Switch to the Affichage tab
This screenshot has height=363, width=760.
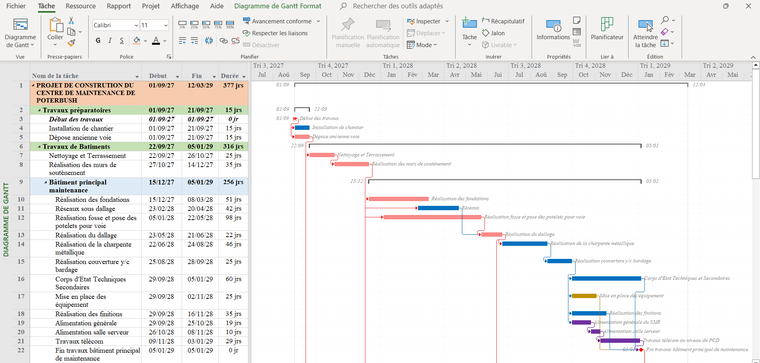(185, 6)
